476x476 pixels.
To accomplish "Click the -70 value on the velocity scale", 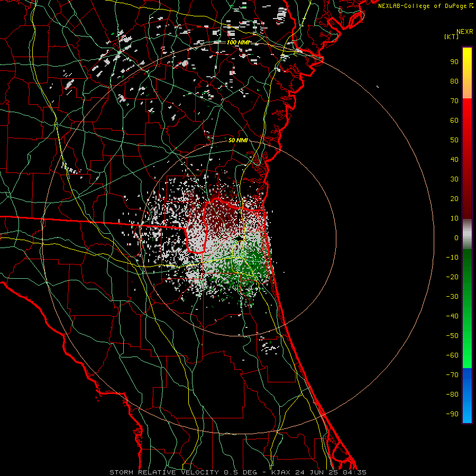I will pyautogui.click(x=452, y=375).
